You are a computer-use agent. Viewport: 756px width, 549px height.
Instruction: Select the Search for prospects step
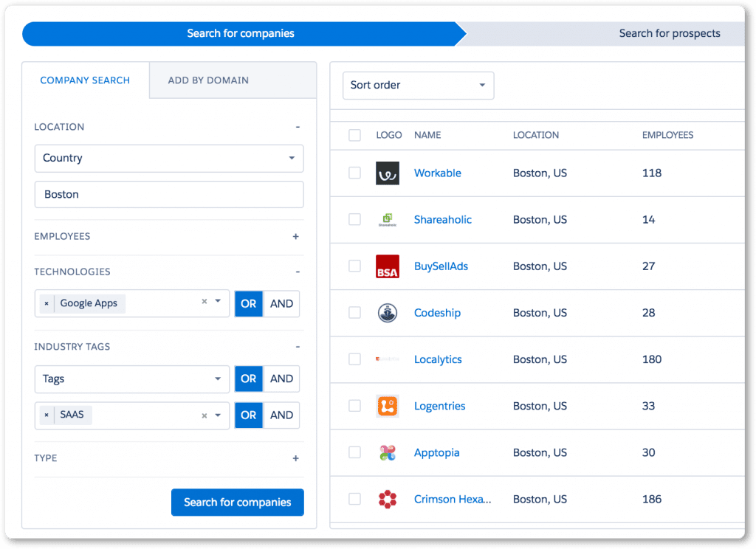tap(669, 33)
